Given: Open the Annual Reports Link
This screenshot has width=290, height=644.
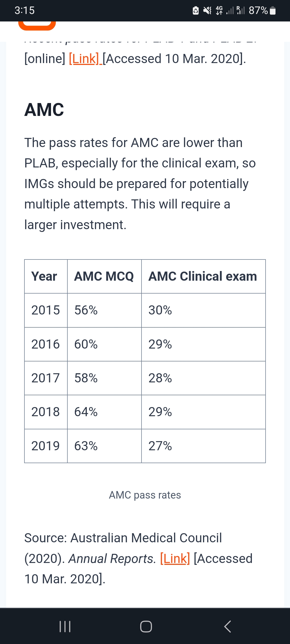Looking at the screenshot, I should [175, 558].
